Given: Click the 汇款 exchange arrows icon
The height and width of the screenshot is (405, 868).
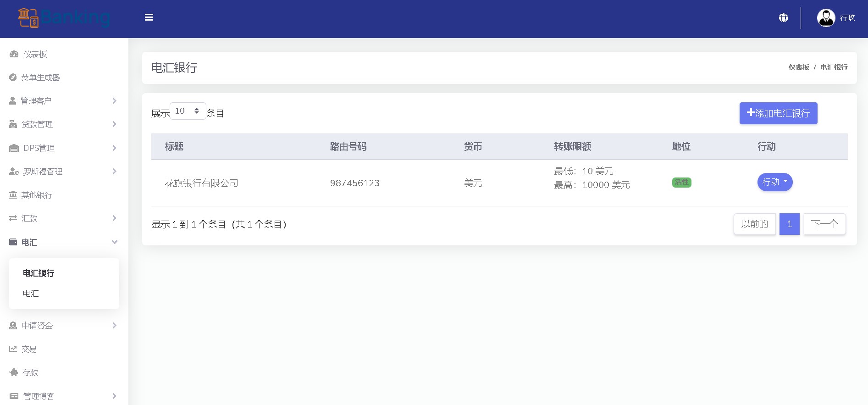Looking at the screenshot, I should point(13,218).
